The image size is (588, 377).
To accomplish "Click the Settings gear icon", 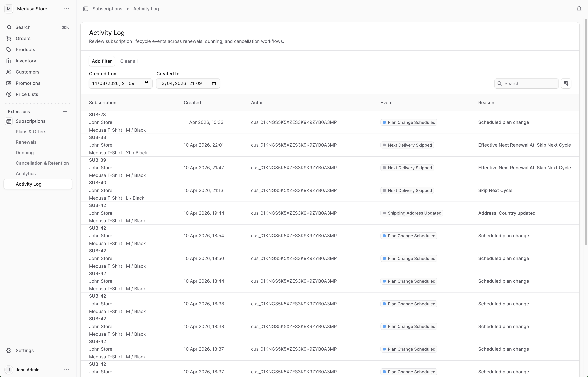I will point(9,350).
